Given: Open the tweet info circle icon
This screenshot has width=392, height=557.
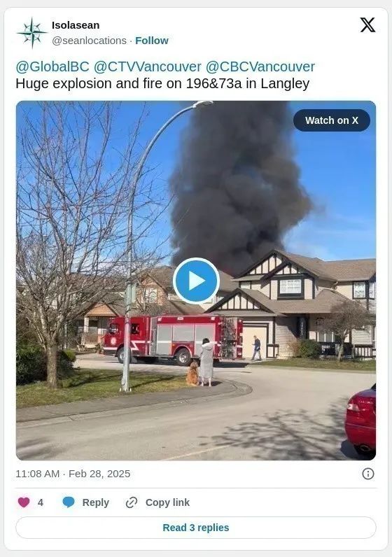Looking at the screenshot, I should [x=367, y=474].
